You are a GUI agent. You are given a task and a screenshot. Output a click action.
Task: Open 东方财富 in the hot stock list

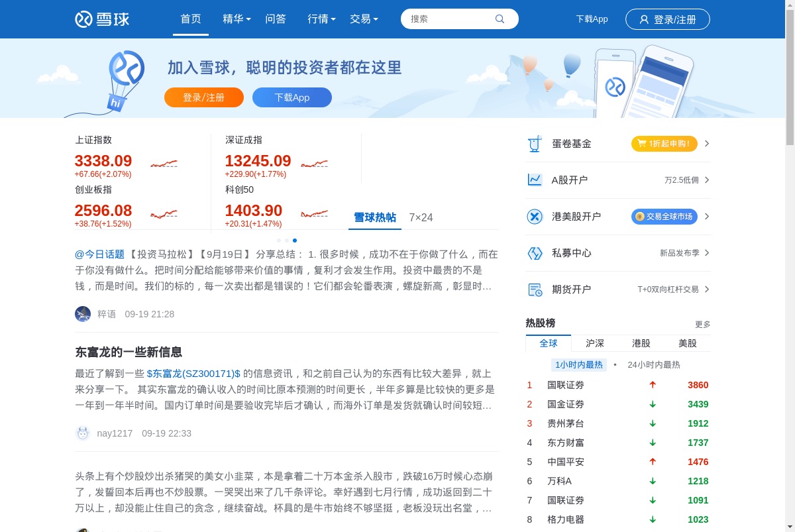point(566,443)
